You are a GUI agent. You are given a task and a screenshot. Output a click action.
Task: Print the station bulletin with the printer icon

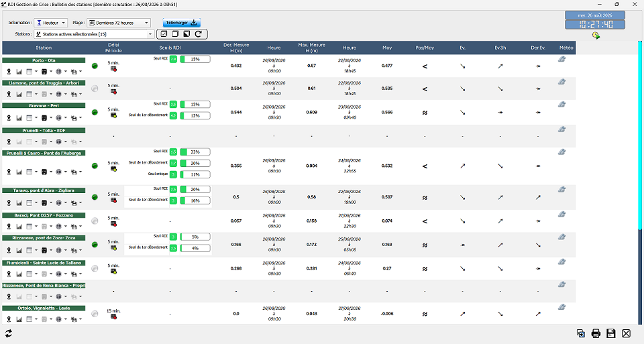coord(596,333)
